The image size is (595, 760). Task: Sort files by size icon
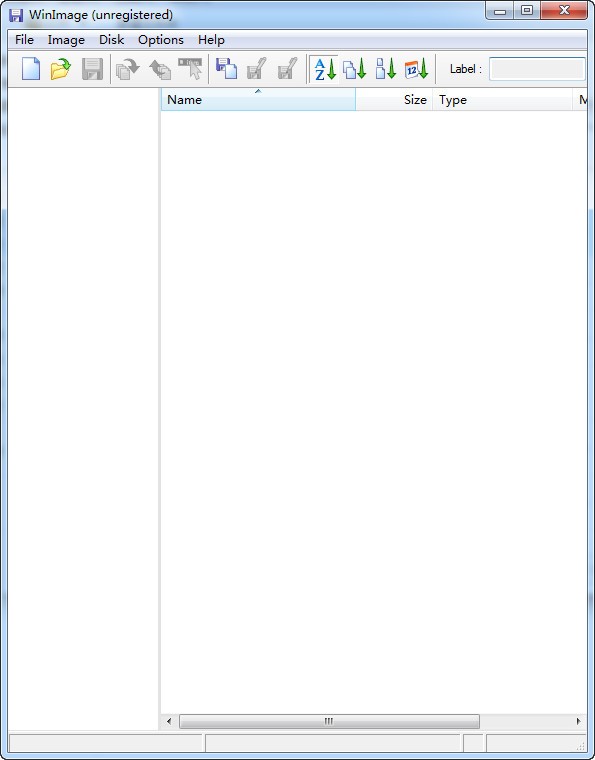pyautogui.click(x=386, y=69)
